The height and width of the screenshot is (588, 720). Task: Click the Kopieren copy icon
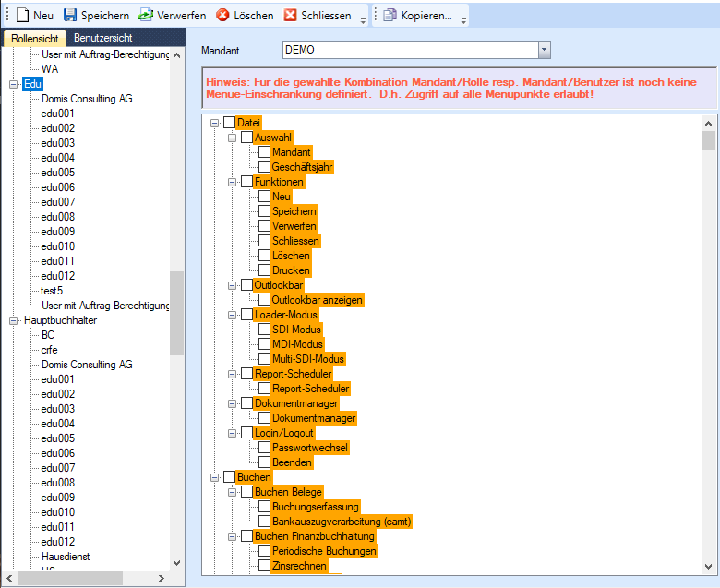pos(390,16)
